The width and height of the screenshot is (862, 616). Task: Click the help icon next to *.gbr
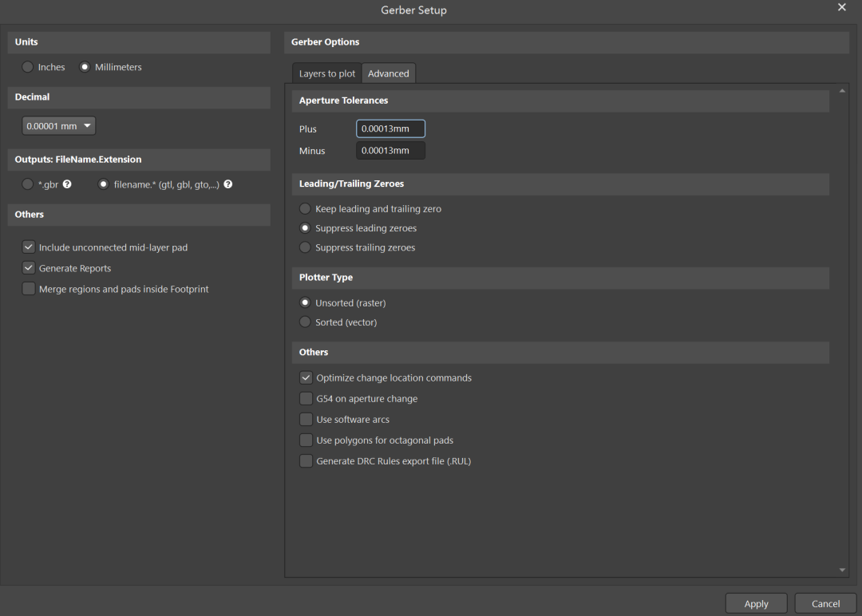(x=67, y=184)
